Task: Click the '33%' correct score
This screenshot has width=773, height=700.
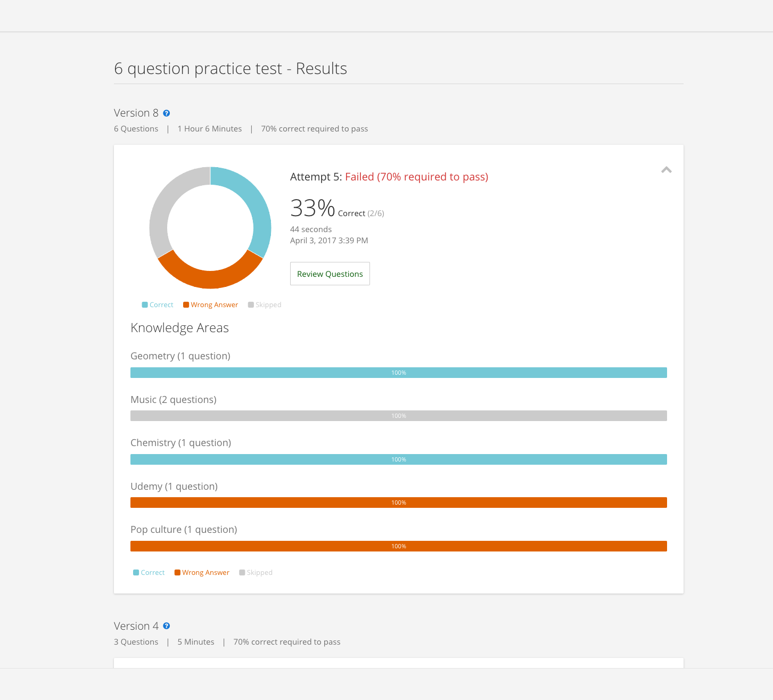Action: click(313, 208)
